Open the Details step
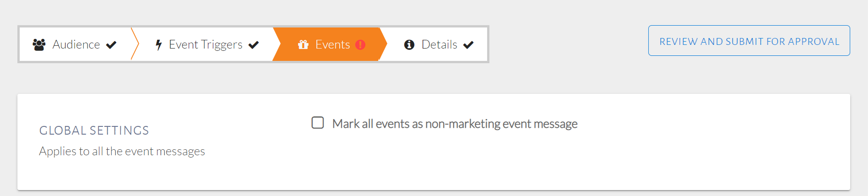This screenshot has height=196, width=868. 439,44
